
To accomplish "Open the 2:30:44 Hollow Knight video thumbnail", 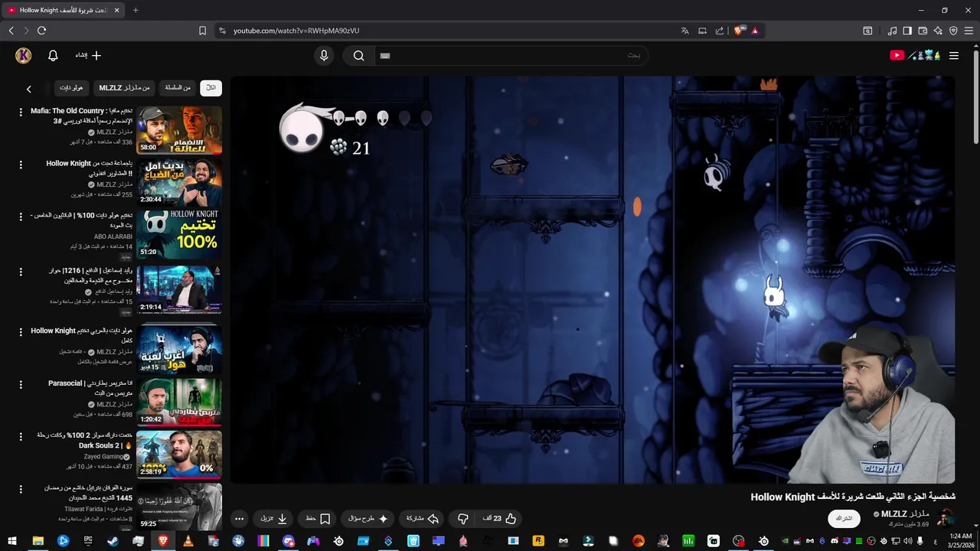I will click(x=179, y=182).
